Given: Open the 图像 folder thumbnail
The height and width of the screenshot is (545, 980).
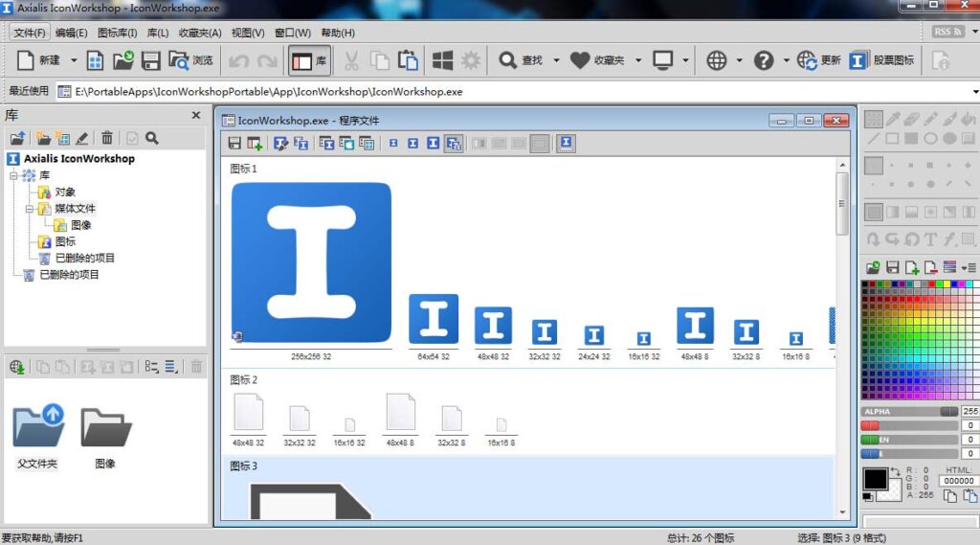Looking at the screenshot, I should point(105,436).
